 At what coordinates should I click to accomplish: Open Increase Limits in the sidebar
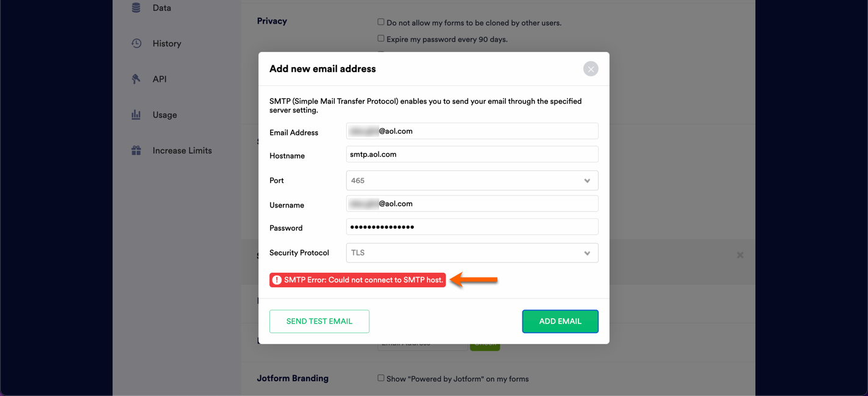[182, 150]
